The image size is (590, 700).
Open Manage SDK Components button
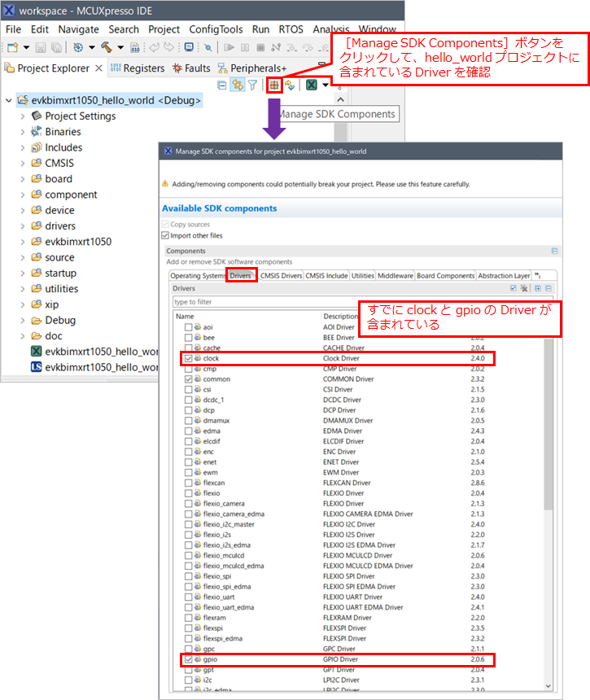click(274, 85)
